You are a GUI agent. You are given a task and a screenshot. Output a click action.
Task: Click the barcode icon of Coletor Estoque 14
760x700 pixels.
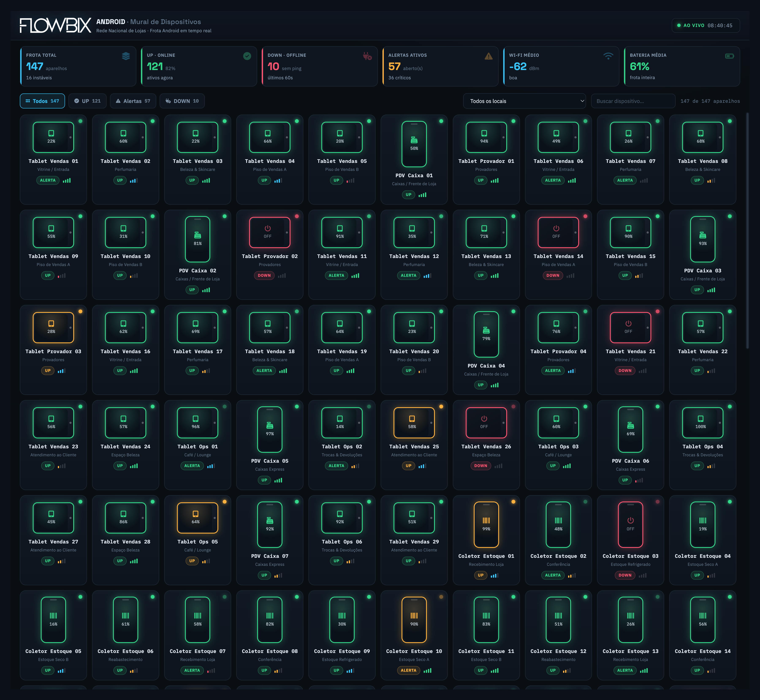[x=703, y=616]
